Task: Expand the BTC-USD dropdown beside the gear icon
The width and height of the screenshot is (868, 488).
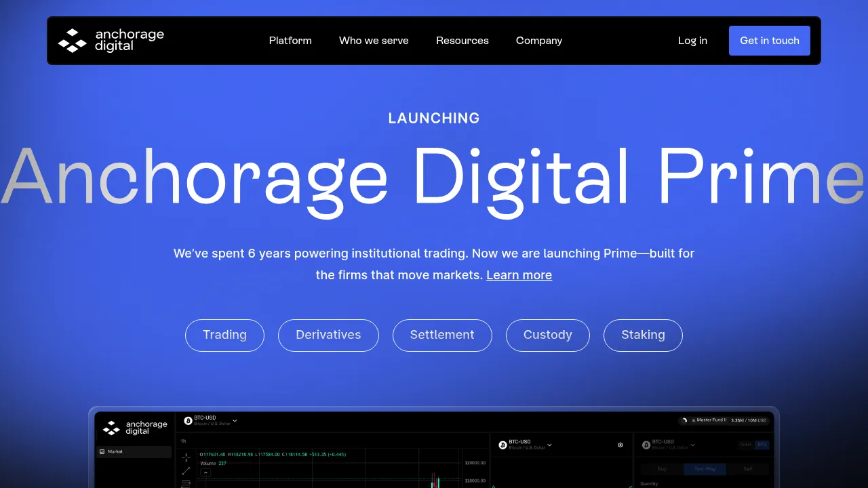Action: point(526,445)
